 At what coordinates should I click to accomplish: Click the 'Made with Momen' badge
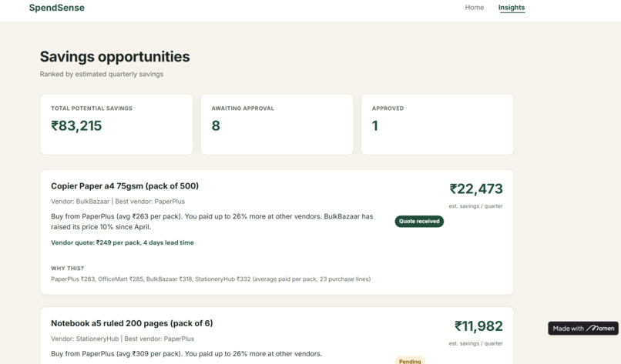point(583,328)
